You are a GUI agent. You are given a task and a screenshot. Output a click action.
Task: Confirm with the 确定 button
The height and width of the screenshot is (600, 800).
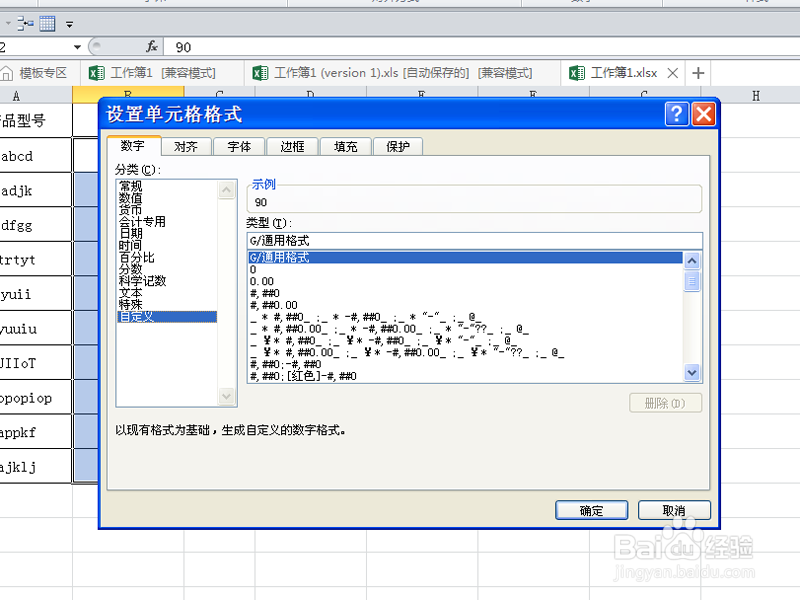pos(591,510)
